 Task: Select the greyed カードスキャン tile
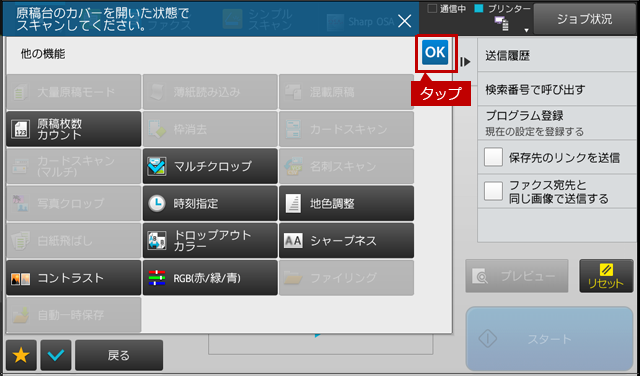click(x=347, y=129)
